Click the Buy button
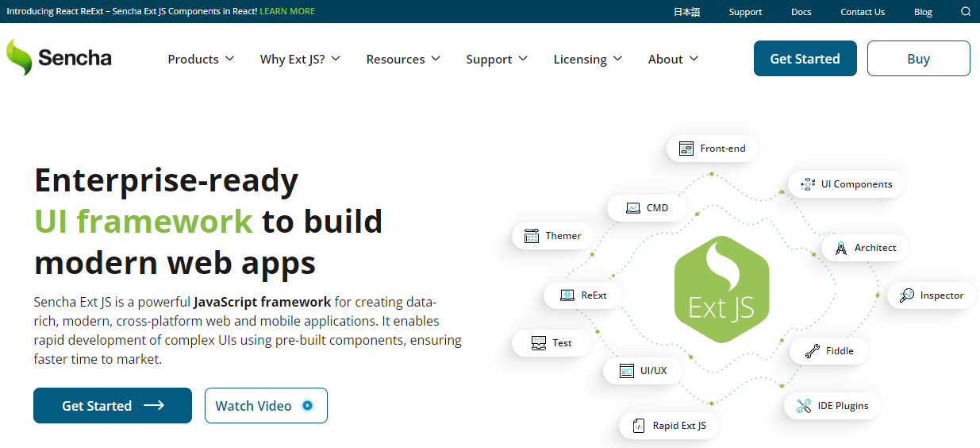The height and width of the screenshot is (448, 980). click(x=918, y=59)
